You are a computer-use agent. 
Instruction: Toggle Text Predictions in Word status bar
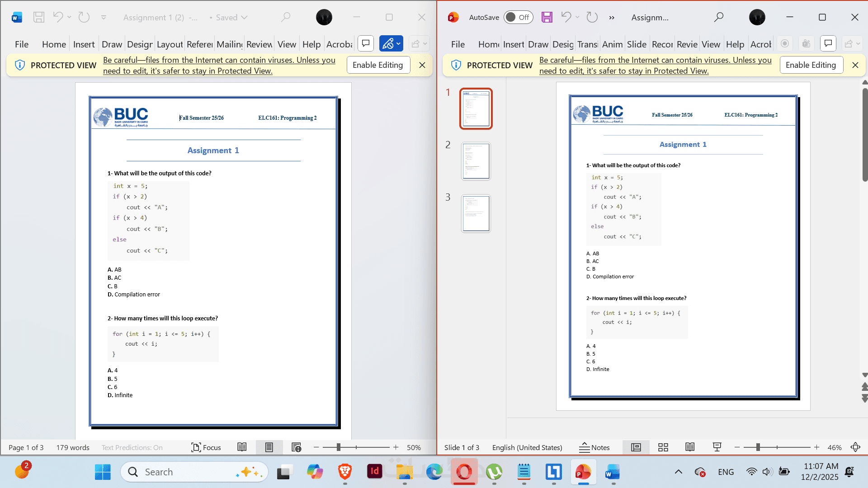(x=132, y=447)
